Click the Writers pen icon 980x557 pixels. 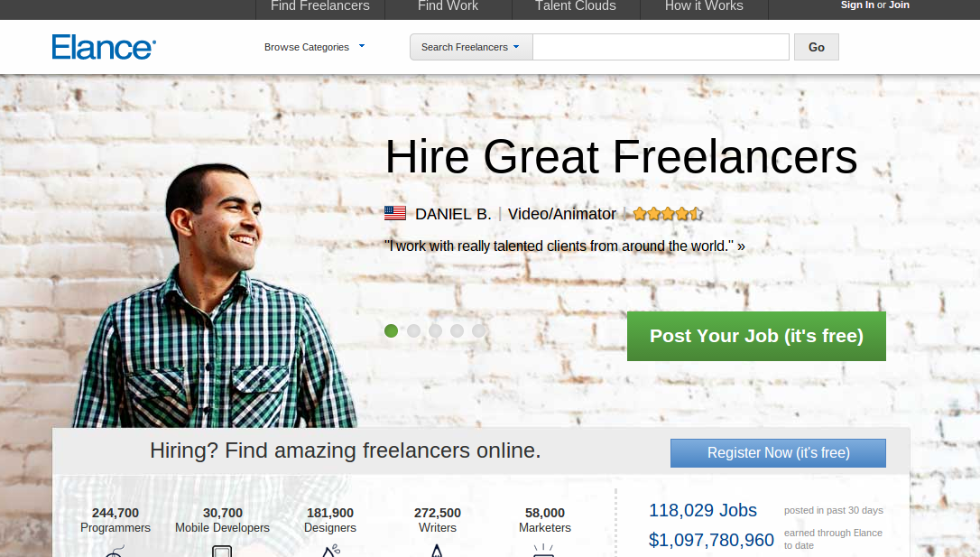[437, 551]
